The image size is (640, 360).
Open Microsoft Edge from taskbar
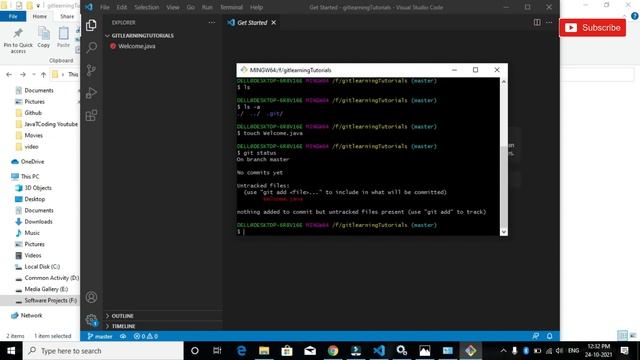[241, 351]
